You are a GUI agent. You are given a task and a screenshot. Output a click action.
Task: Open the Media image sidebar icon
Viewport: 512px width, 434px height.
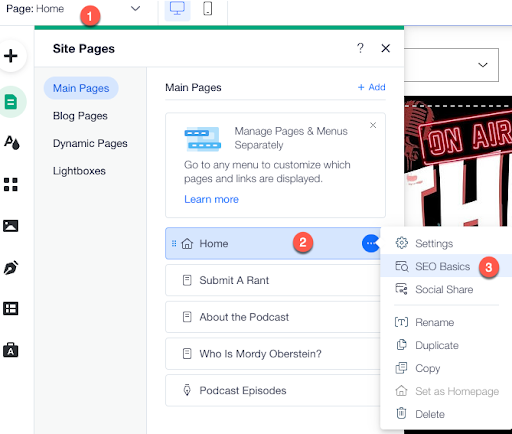click(11, 226)
